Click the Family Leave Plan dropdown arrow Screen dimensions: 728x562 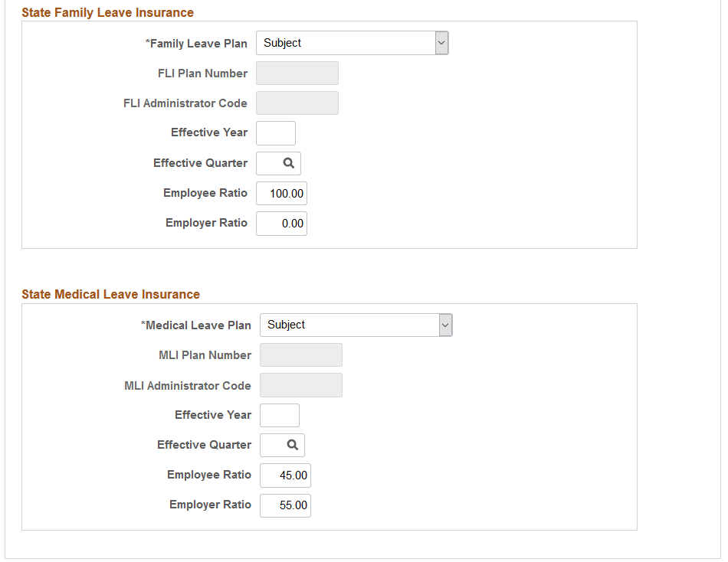click(441, 43)
